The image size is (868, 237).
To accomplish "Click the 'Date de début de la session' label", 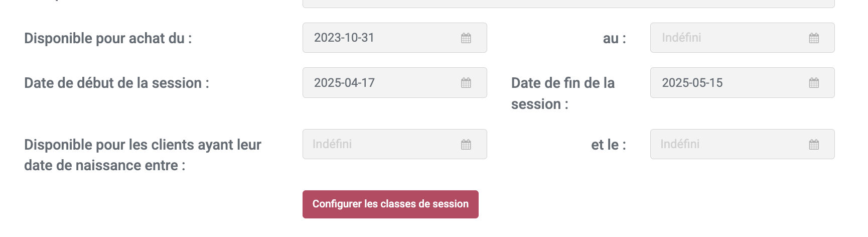I will click(116, 83).
